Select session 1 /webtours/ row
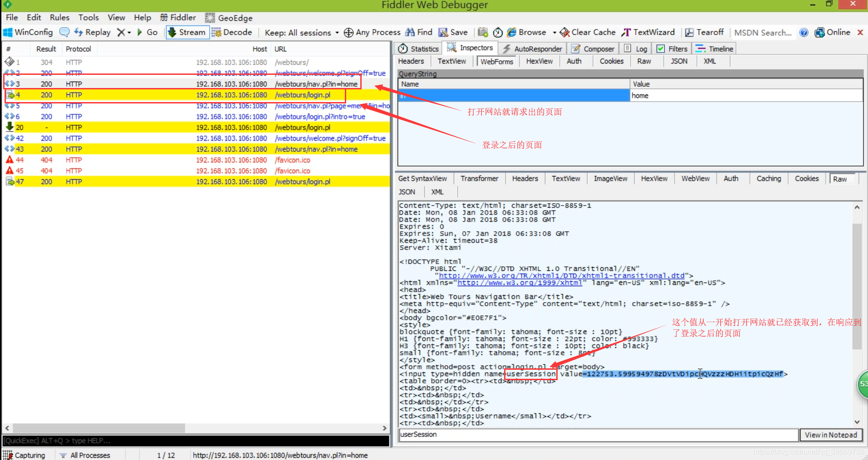 196,62
